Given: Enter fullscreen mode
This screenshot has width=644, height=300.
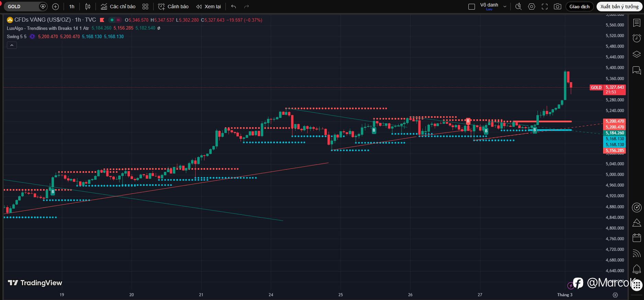Looking at the screenshot, I should pos(545,7).
